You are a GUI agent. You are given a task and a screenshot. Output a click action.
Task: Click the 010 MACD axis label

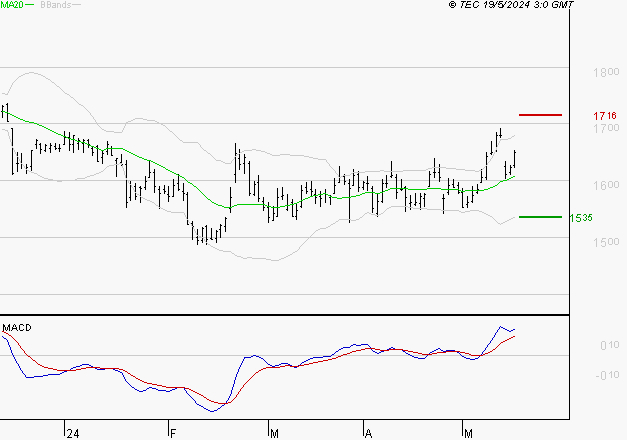pos(609,345)
